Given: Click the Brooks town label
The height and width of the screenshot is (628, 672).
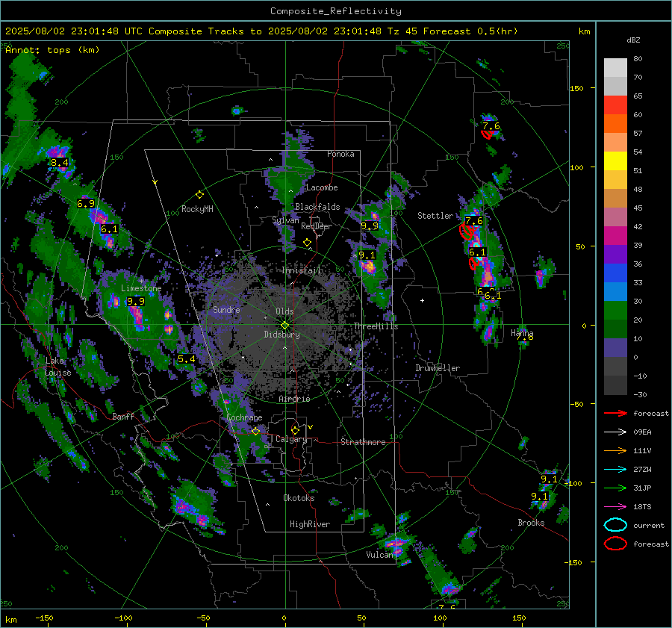Looking at the screenshot, I should [x=531, y=523].
